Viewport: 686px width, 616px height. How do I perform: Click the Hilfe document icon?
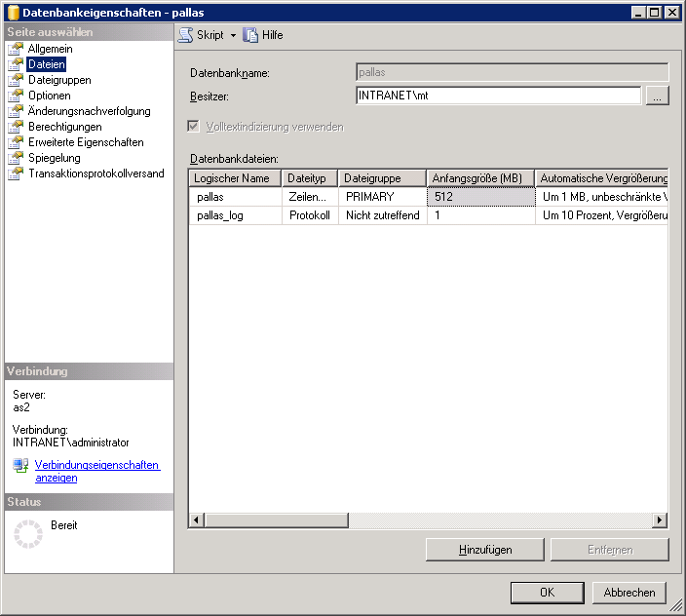[x=250, y=35]
